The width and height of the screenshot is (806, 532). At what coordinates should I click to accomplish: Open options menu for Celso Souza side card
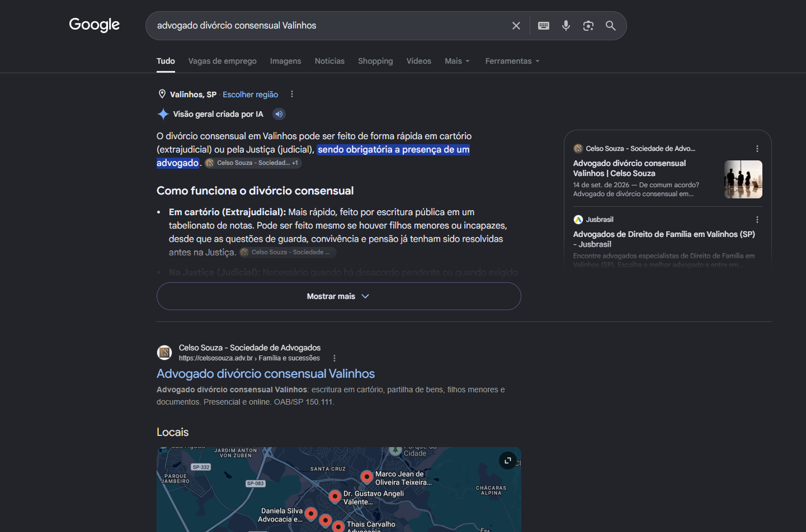click(x=757, y=149)
